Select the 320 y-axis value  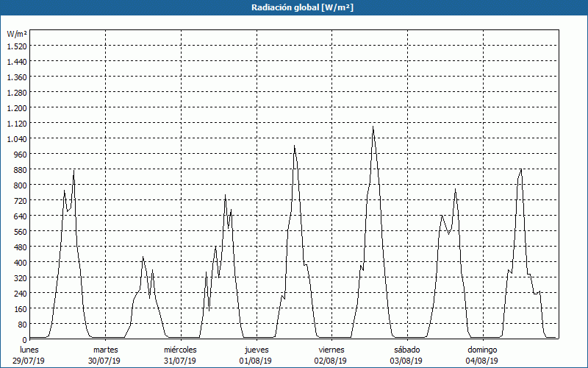click(x=21, y=277)
